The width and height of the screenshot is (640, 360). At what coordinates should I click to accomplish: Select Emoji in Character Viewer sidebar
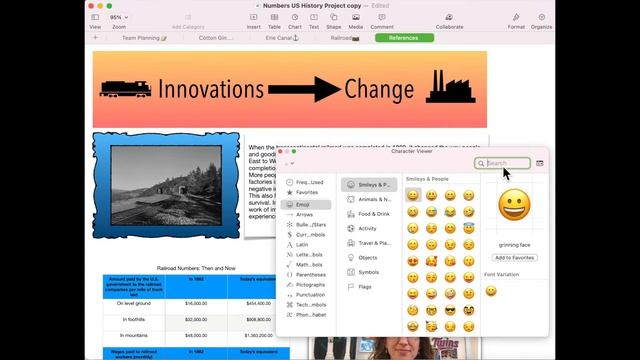(x=305, y=204)
